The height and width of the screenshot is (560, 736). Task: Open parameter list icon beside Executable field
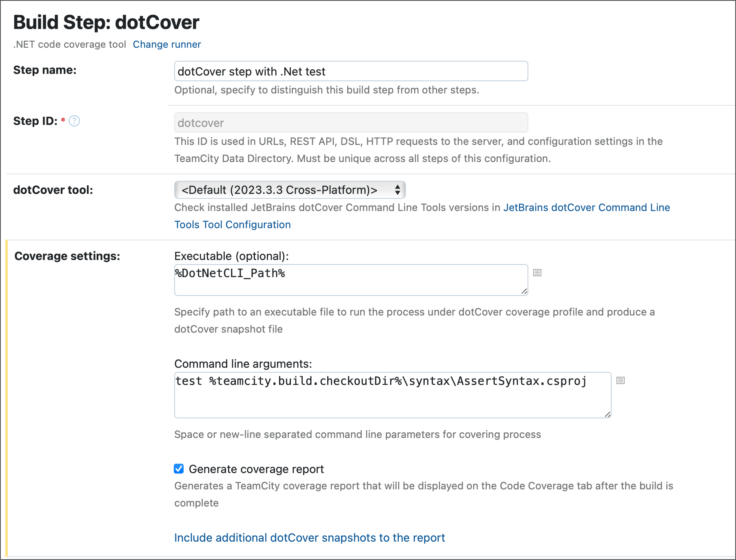tap(537, 273)
